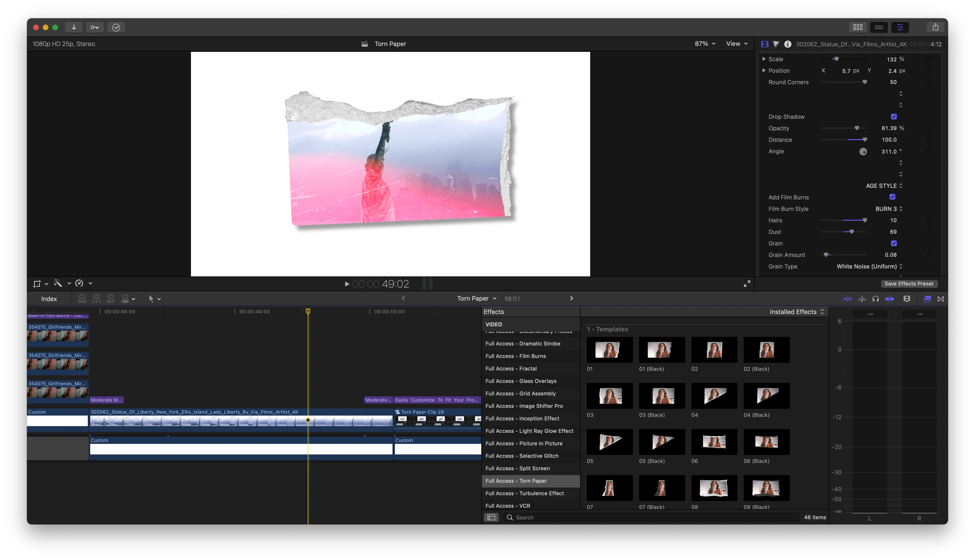This screenshot has width=975, height=560.
Task: Open the enhancements magic wand menu
Action: point(62,283)
